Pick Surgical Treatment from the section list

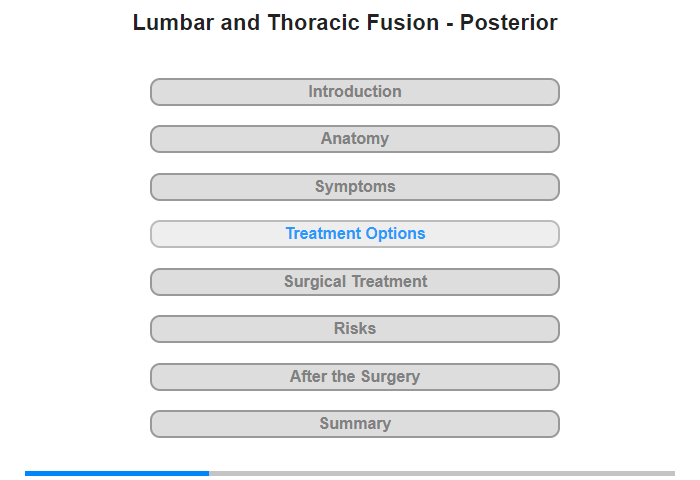coord(355,282)
